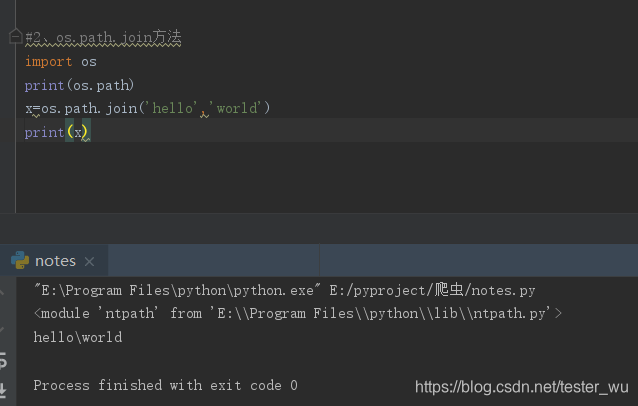Click the 'print(os.path)' code line
The image size is (638, 406).
click(x=79, y=85)
